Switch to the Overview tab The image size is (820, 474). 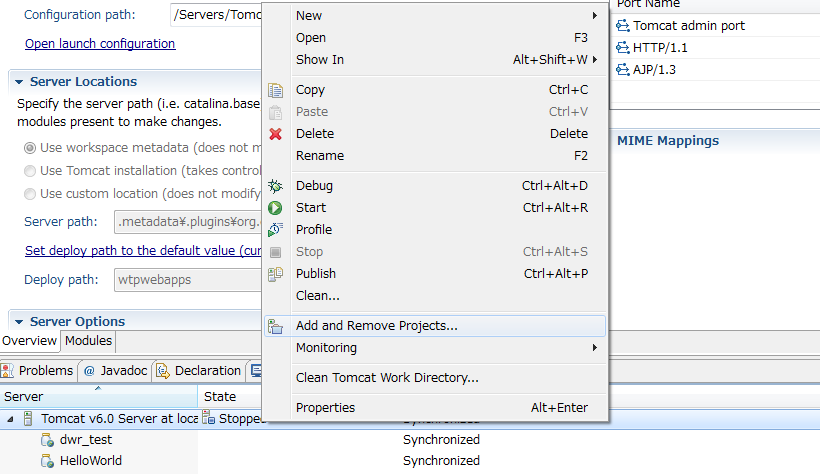29,341
